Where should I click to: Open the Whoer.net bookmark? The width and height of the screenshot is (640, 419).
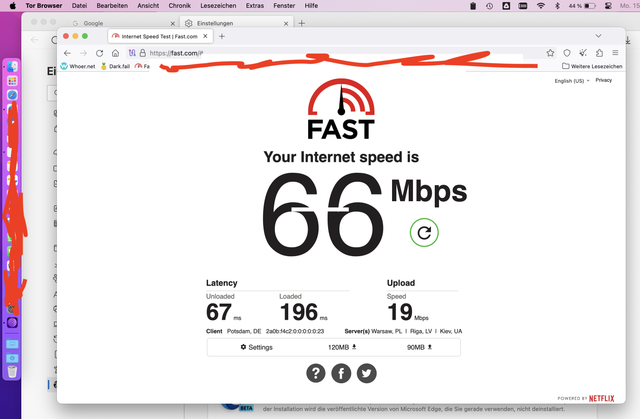(x=78, y=66)
